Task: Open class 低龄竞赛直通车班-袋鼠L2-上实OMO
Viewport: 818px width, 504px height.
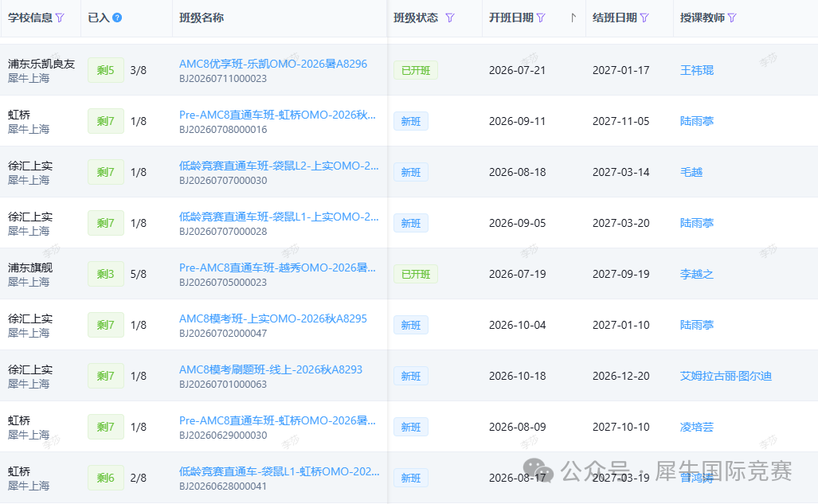Action: coord(279,166)
